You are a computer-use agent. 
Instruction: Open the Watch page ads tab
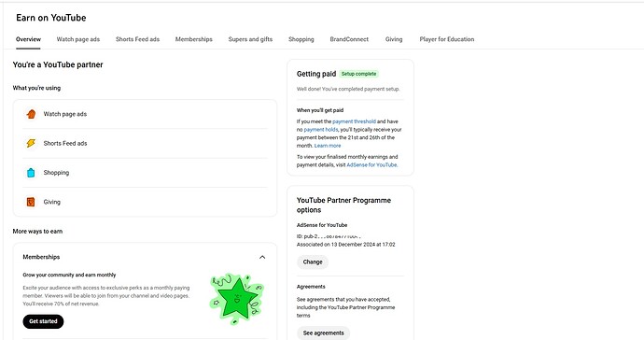point(78,39)
